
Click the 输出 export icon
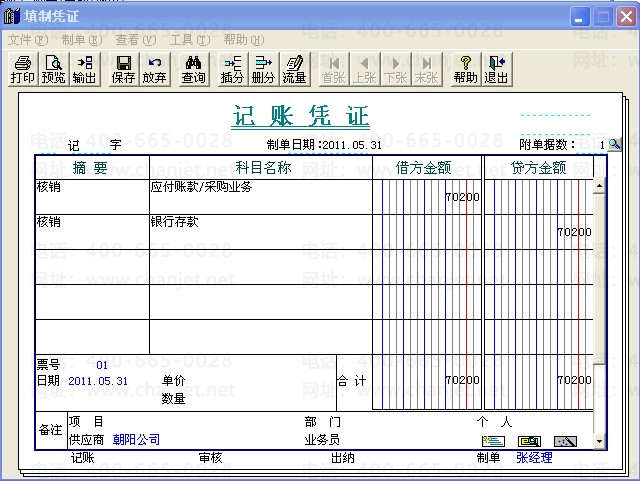coord(84,69)
